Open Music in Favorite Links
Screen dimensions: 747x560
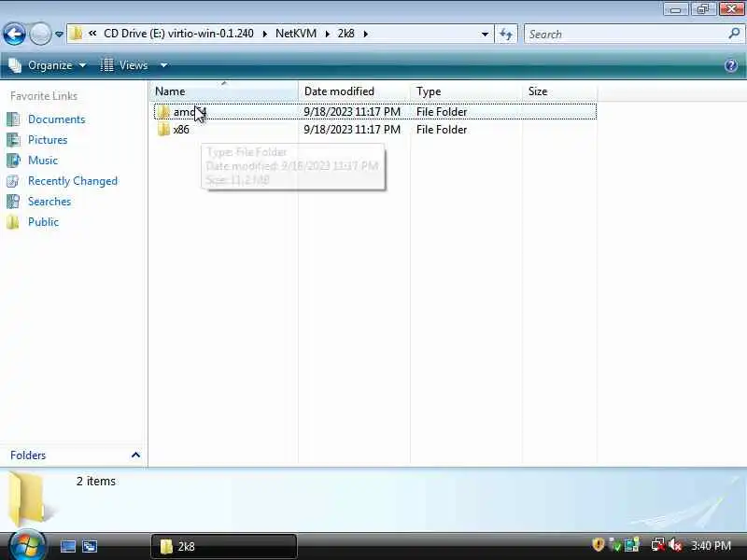(x=43, y=160)
